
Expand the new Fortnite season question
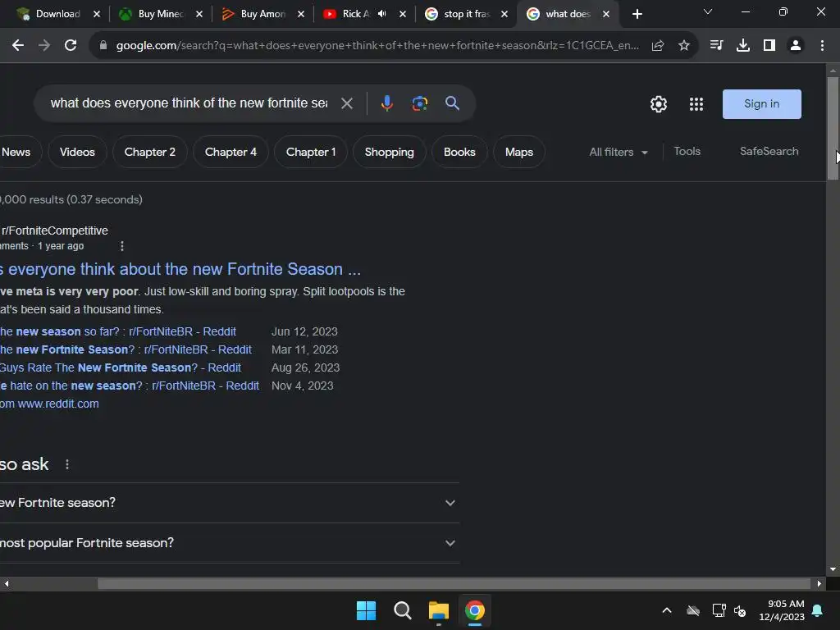pyautogui.click(x=230, y=503)
